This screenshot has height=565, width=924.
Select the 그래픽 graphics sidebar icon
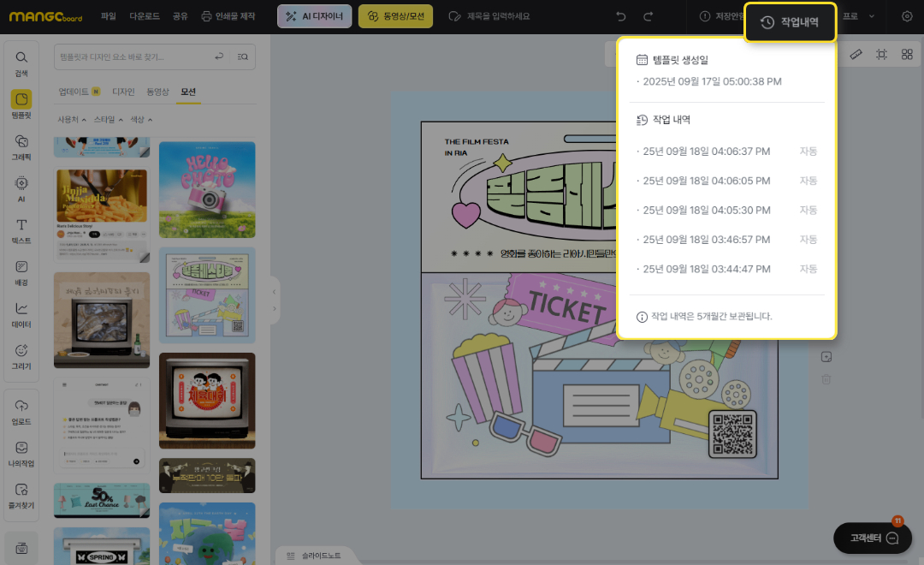coord(21,146)
